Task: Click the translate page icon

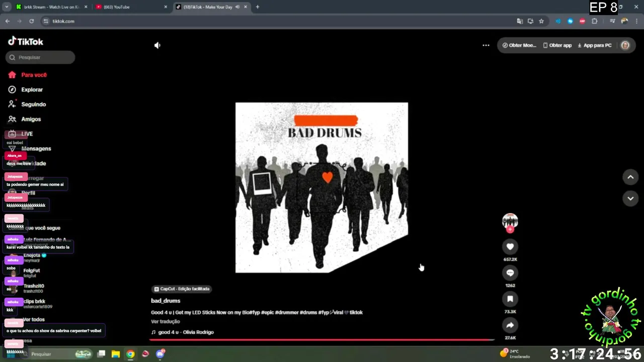Action: coord(520,21)
